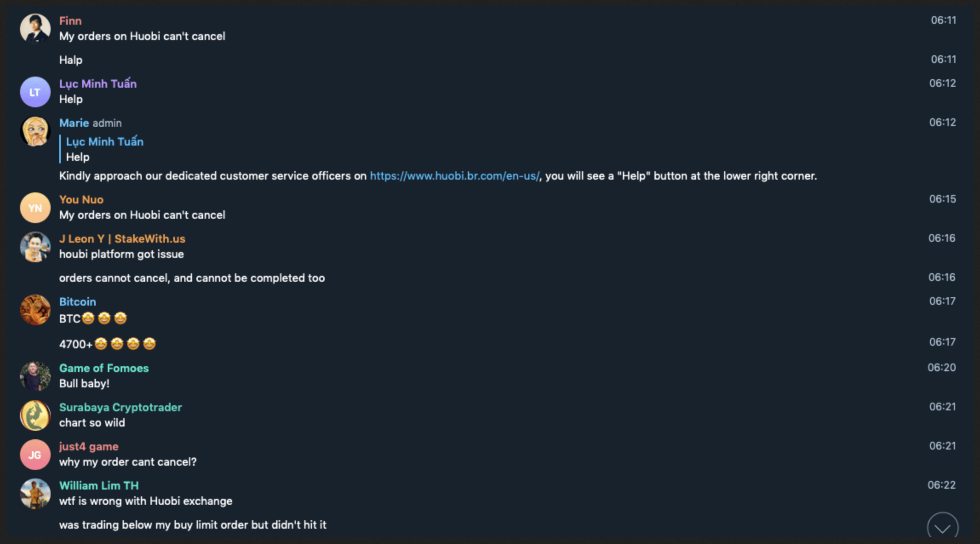Open Marie admin's avatar
The height and width of the screenshot is (544, 980).
coord(35,131)
